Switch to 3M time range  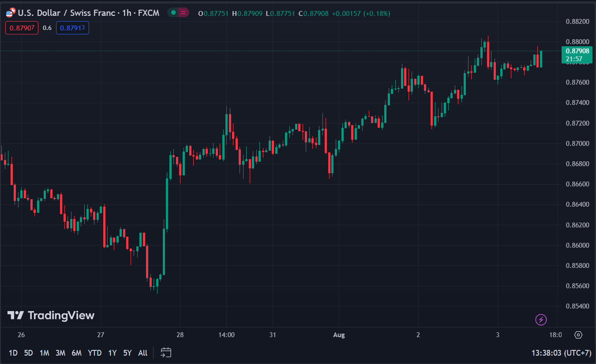(60, 353)
